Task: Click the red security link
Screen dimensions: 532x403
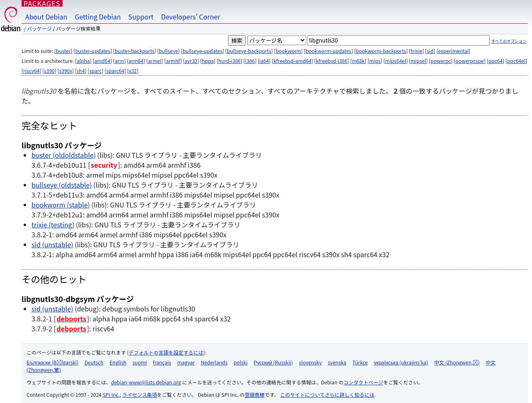Action: pyautogui.click(x=104, y=165)
